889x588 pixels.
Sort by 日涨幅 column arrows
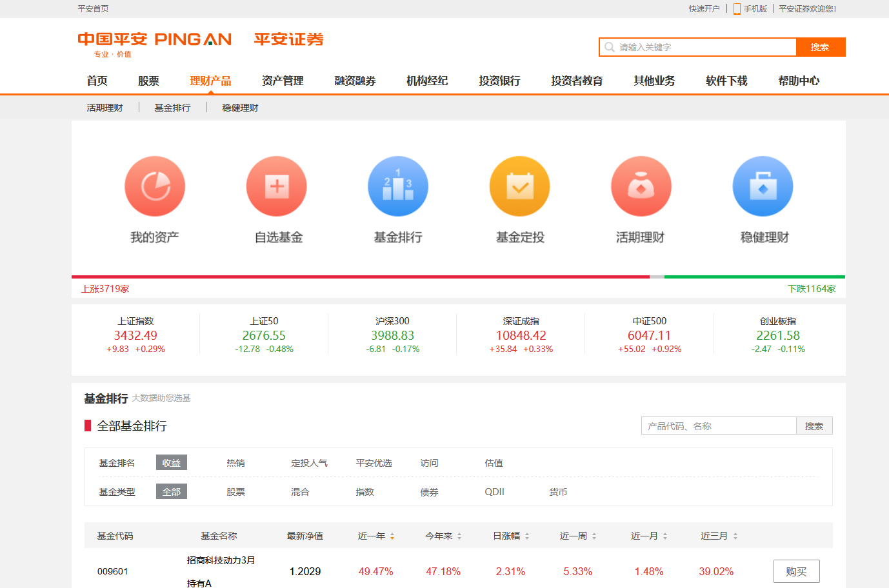(527, 536)
